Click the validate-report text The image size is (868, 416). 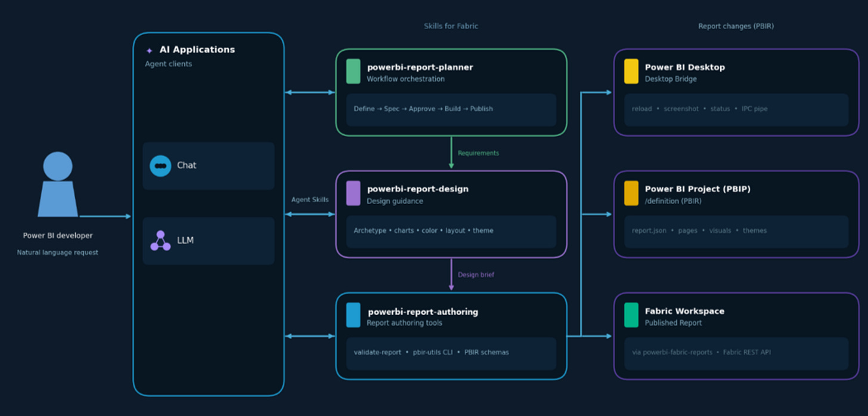coord(377,352)
